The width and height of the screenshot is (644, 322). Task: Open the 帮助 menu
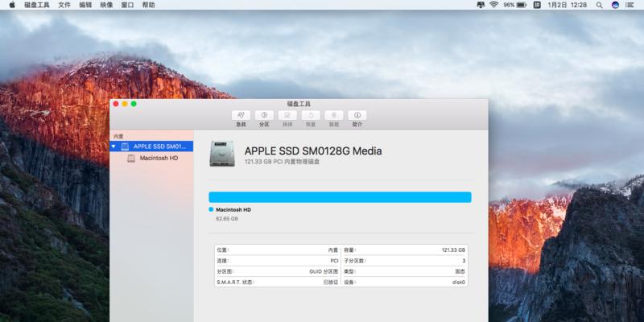[x=148, y=5]
